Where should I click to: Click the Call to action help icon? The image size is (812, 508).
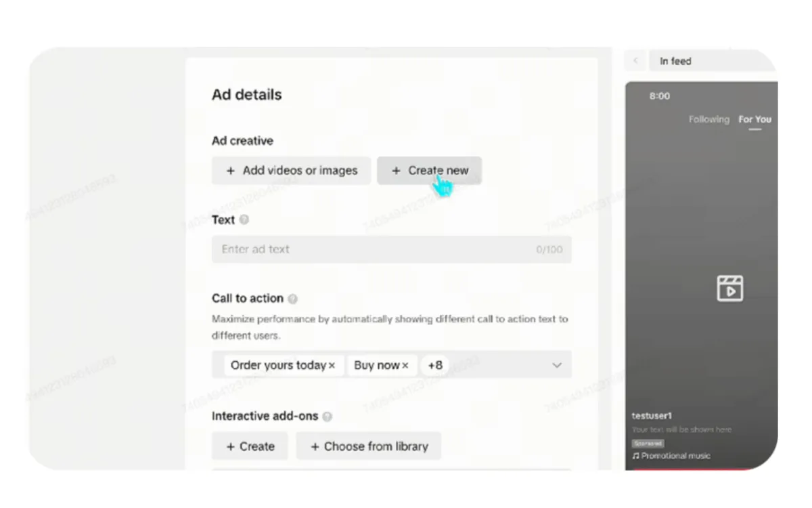292,298
